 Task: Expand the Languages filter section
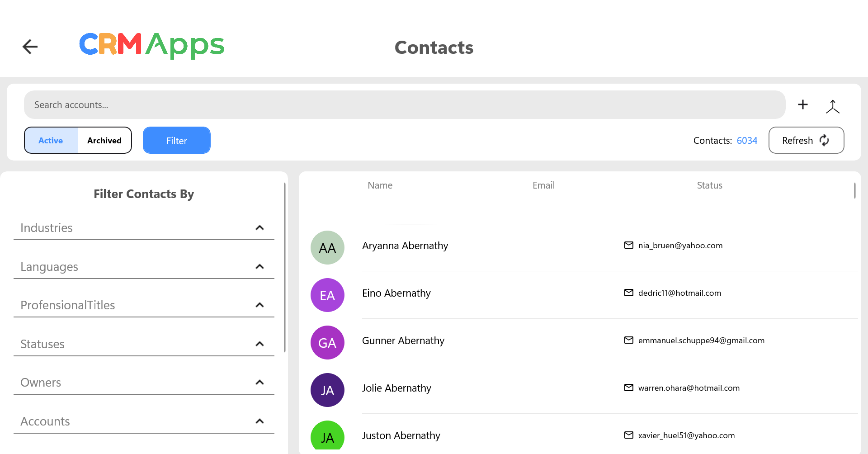[x=259, y=267]
